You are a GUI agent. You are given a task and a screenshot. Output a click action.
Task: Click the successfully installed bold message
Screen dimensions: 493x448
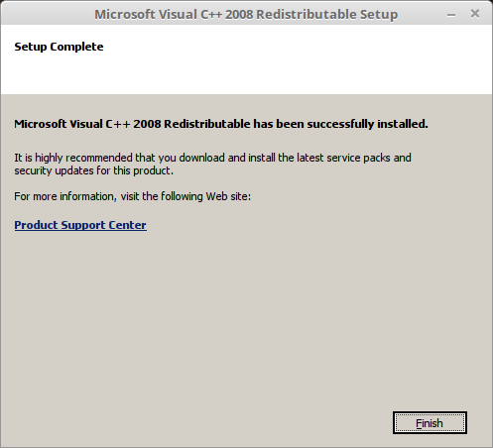pos(221,124)
